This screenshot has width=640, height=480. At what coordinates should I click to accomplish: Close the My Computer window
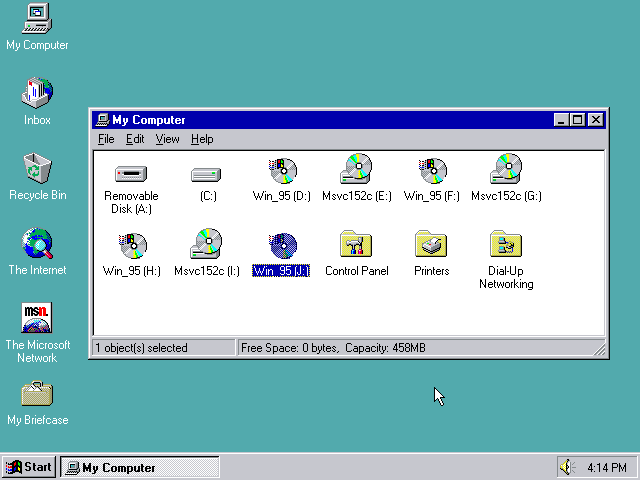point(596,120)
